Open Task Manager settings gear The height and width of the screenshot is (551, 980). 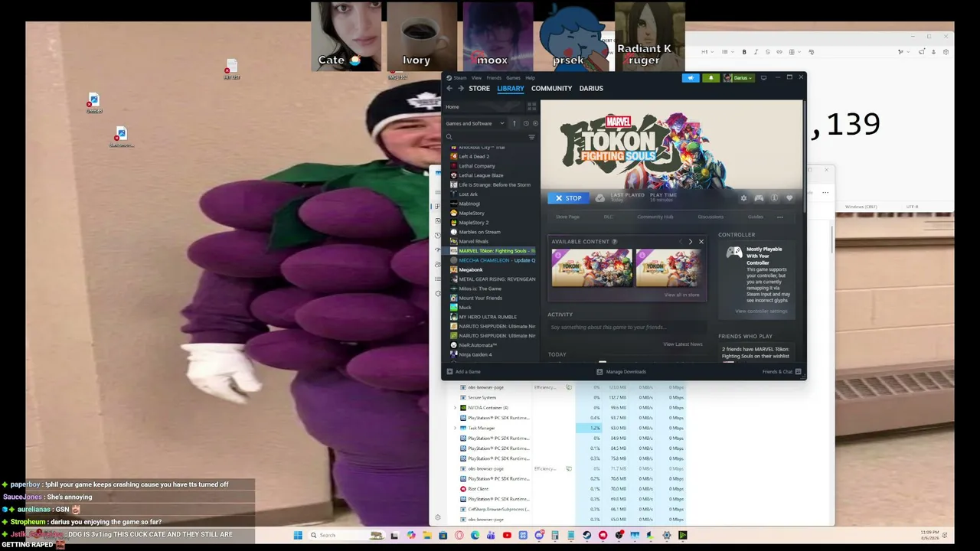(438, 518)
